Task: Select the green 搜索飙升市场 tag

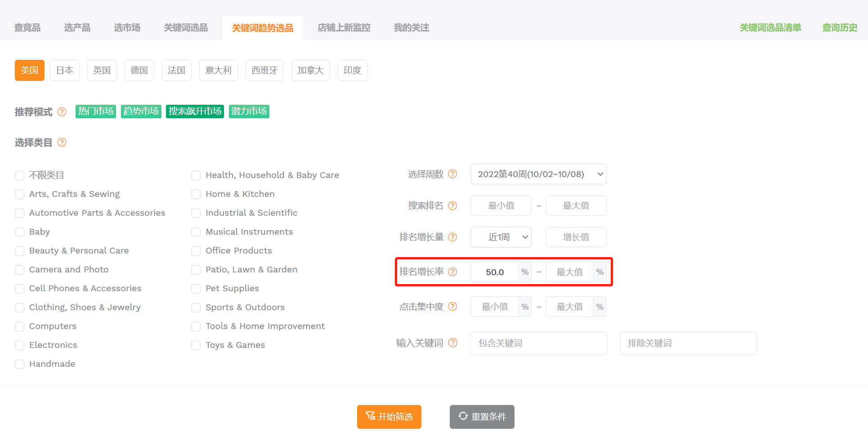Action: (x=195, y=111)
